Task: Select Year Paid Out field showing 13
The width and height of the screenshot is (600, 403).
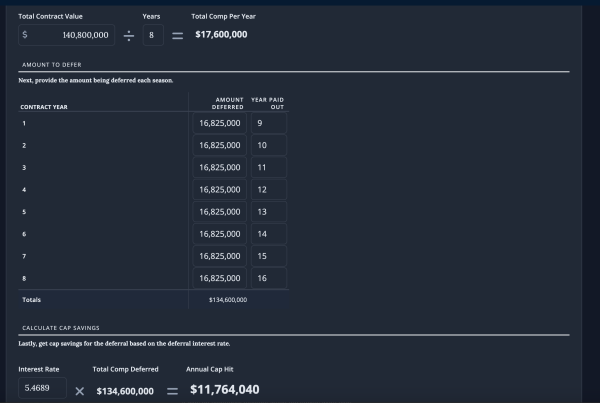Action: click(x=268, y=212)
